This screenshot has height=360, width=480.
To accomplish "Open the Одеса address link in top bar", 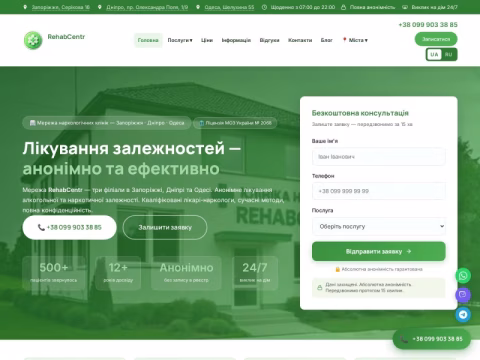I will pyautogui.click(x=229, y=7).
